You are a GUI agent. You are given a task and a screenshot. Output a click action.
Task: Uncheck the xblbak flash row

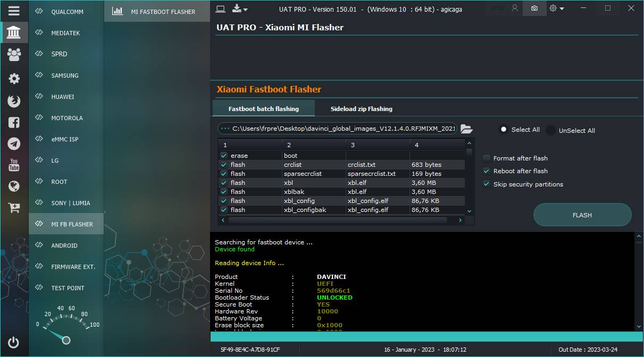[224, 192]
